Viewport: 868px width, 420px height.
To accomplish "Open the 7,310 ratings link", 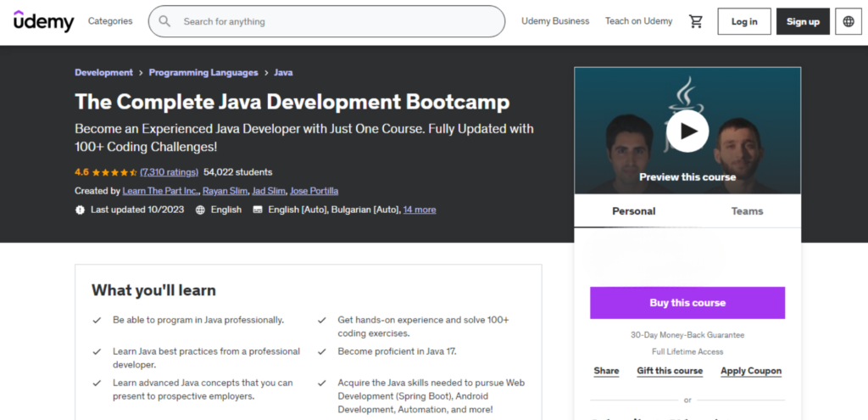I will [169, 172].
